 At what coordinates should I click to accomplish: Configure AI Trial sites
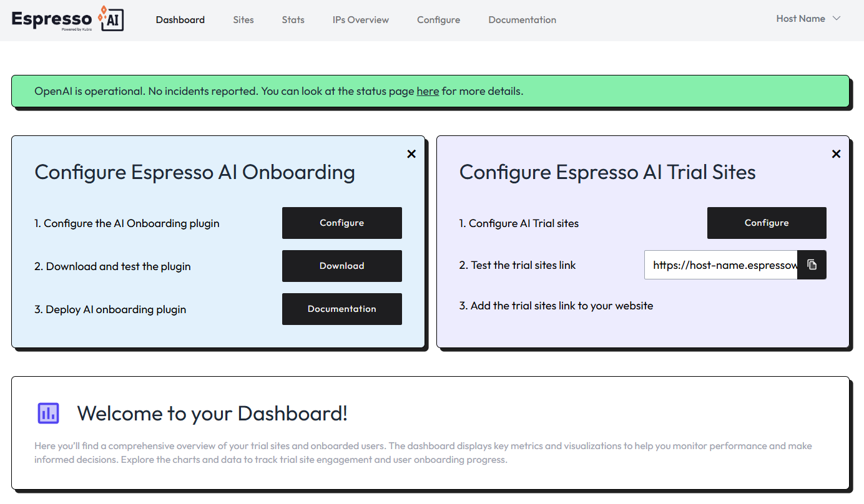767,223
